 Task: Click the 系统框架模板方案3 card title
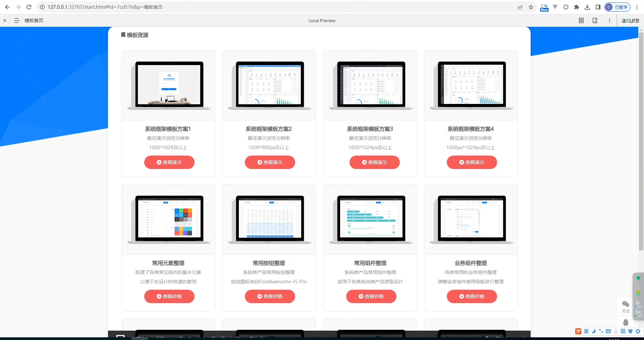coord(370,129)
